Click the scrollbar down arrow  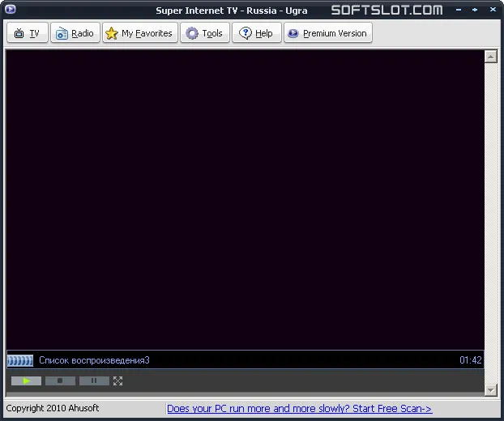coord(491,390)
